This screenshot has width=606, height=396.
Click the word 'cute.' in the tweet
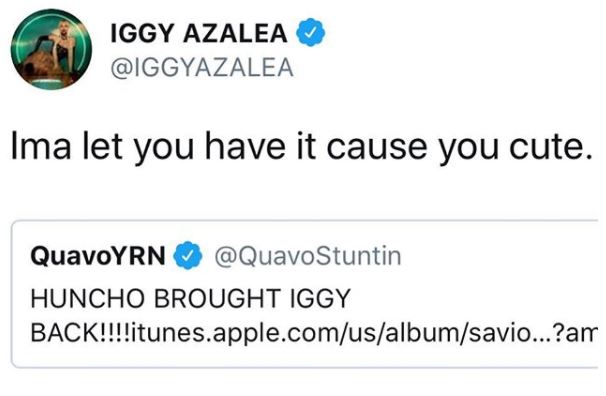550,147
